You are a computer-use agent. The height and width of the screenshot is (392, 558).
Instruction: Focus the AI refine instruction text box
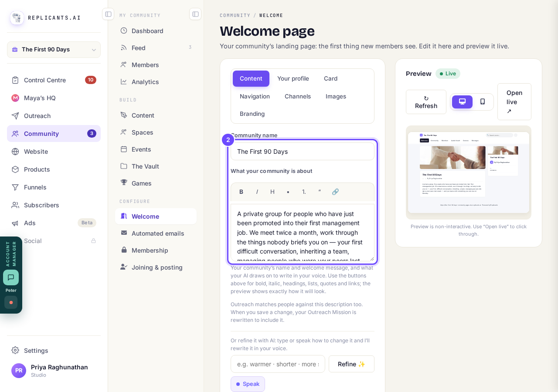point(278,364)
